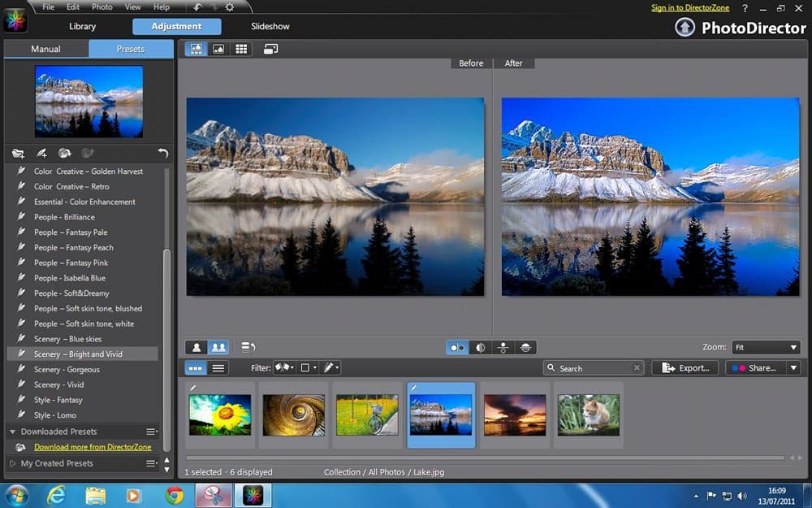Image resolution: width=812 pixels, height=508 pixels.
Task: Click the Export button
Action: click(685, 368)
